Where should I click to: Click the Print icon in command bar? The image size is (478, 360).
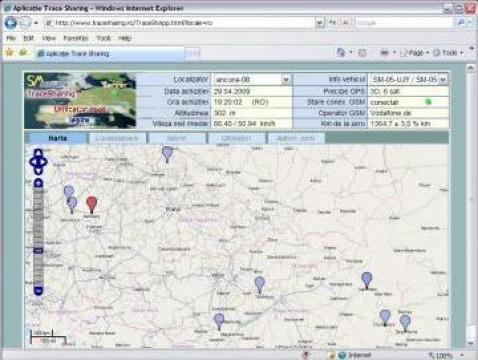(384, 53)
